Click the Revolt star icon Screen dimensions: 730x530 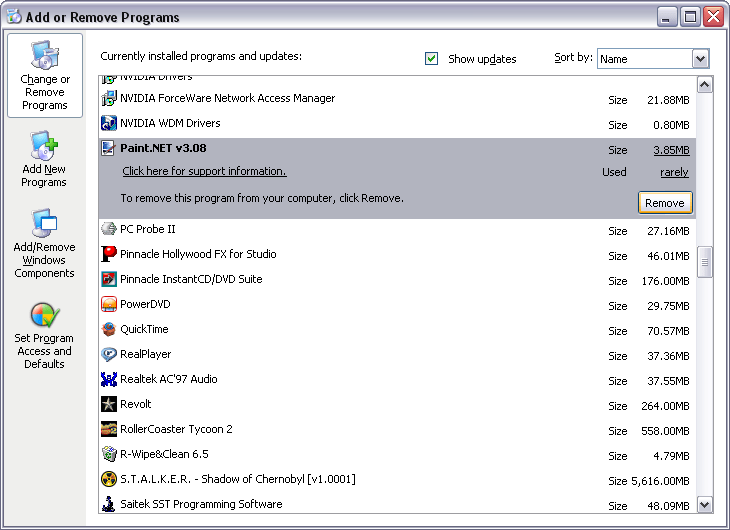[x=108, y=404]
